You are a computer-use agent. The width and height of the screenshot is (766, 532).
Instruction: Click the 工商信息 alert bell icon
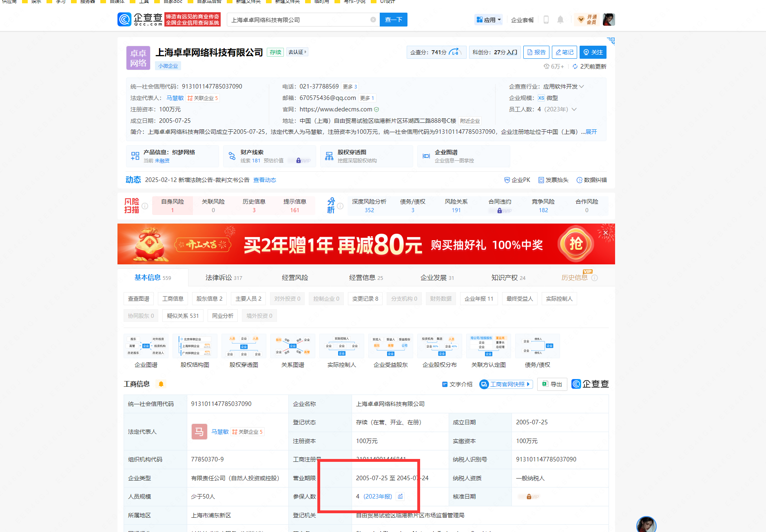tap(161, 384)
